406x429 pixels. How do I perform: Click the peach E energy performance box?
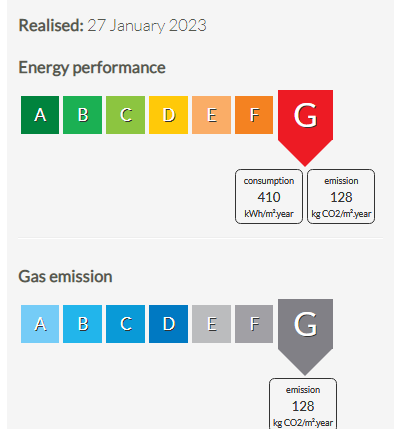(x=211, y=115)
